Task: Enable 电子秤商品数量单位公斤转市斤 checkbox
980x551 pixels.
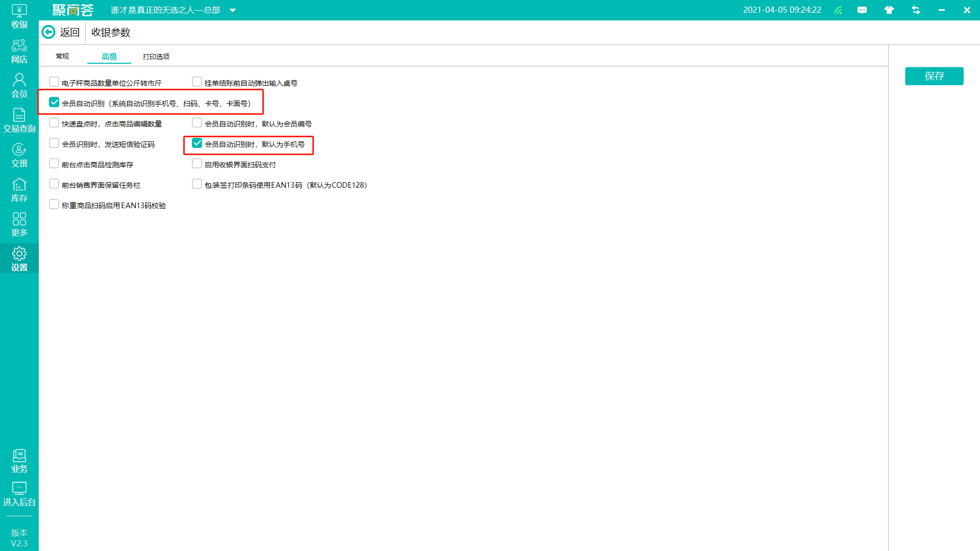Action: tap(54, 82)
